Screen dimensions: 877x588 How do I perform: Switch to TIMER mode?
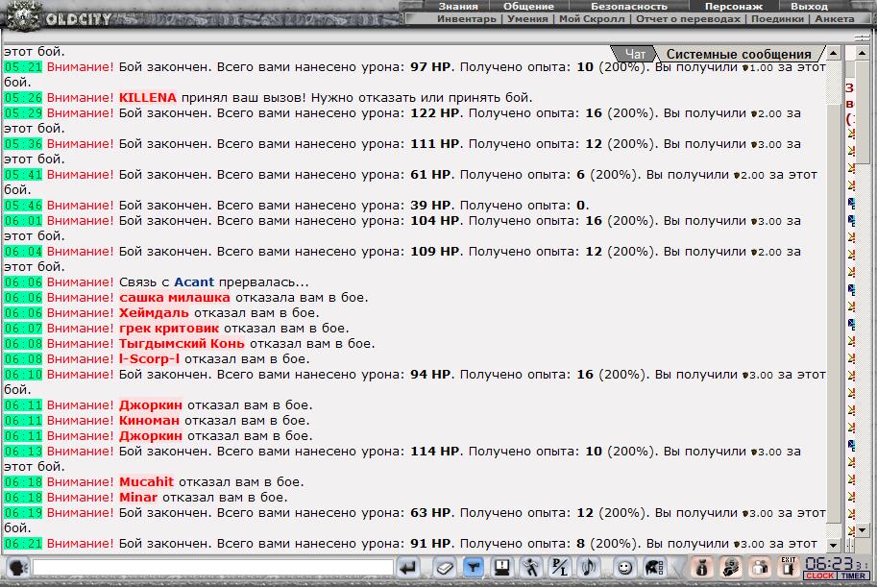[853, 576]
